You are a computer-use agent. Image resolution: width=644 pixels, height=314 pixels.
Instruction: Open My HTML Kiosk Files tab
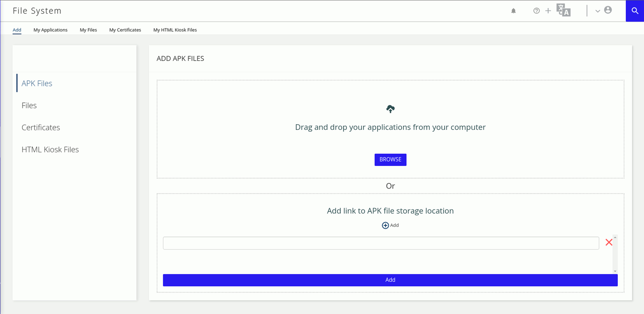coord(175,30)
